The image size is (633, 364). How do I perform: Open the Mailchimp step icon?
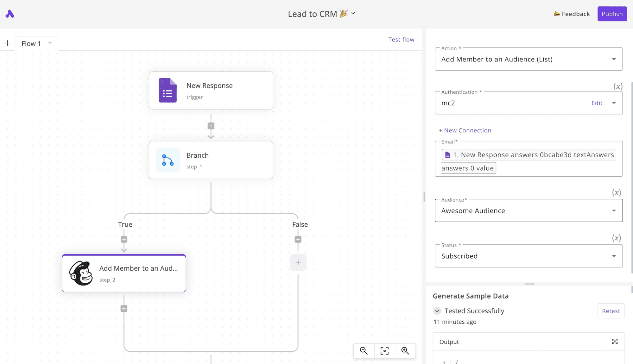click(81, 273)
